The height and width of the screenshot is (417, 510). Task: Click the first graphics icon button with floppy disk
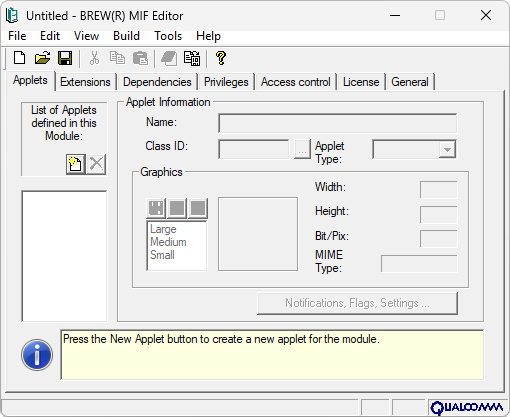pos(156,208)
